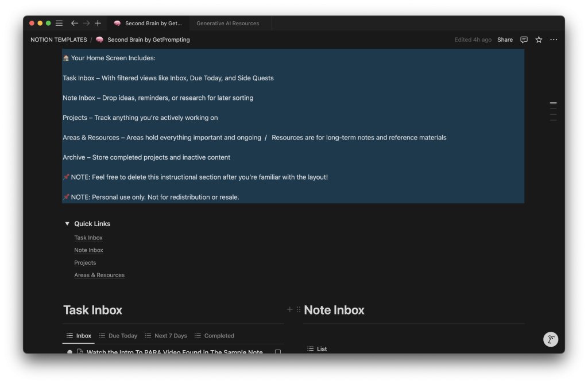Select the Completed view tab
The height and width of the screenshot is (384, 588).
215,336
